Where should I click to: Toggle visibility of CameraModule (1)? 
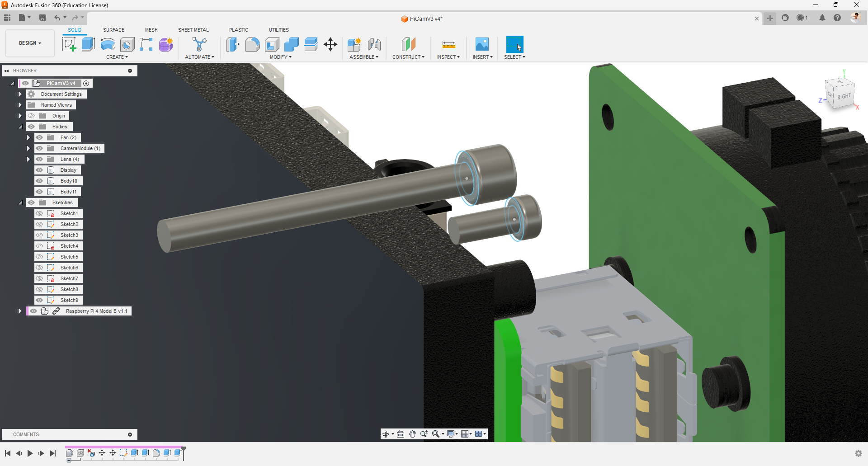point(40,148)
